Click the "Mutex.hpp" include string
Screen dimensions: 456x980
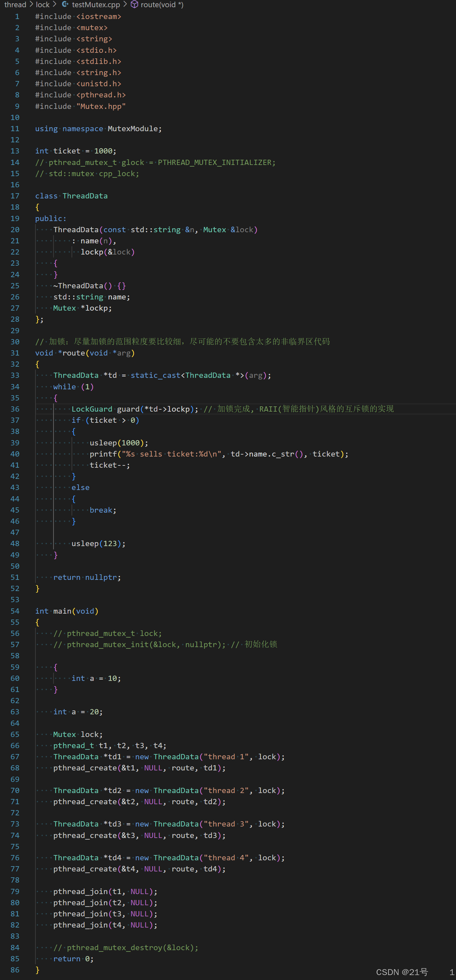pos(101,106)
